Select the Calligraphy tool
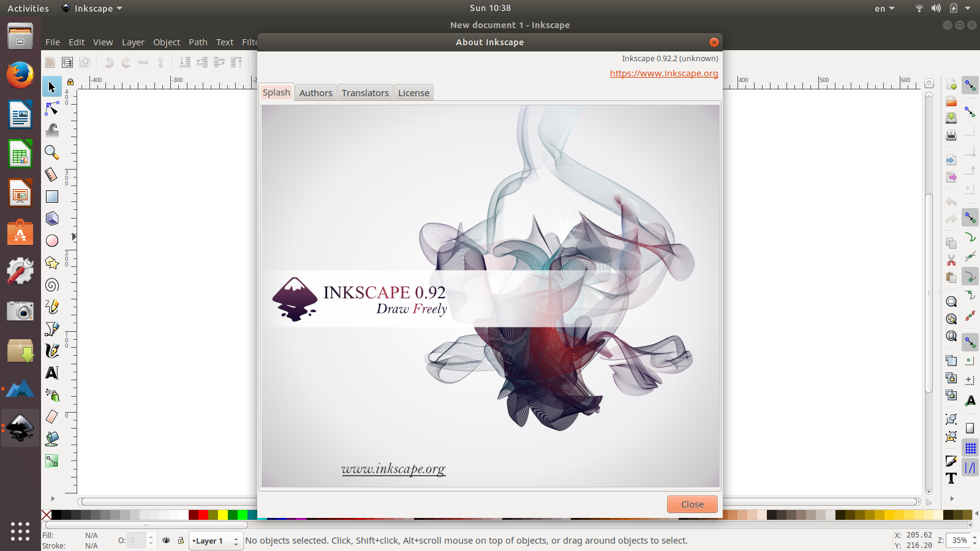 [52, 351]
